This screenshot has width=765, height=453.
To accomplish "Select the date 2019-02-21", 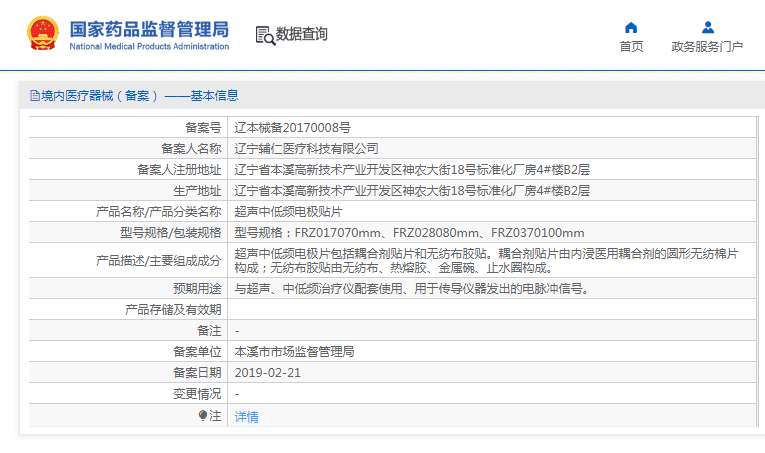I will (267, 373).
